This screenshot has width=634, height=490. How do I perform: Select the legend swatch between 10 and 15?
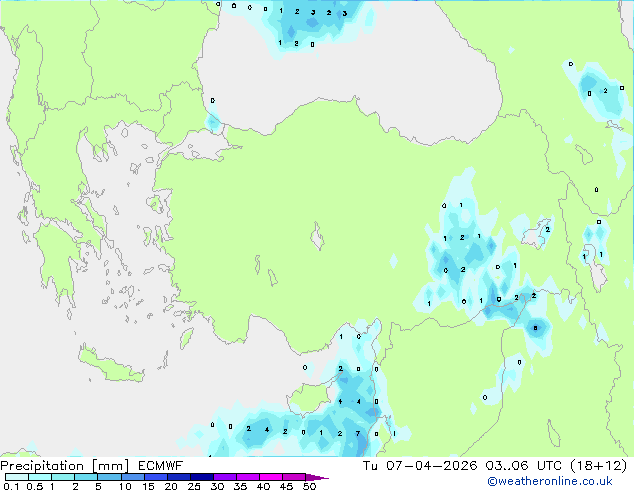tap(133, 477)
